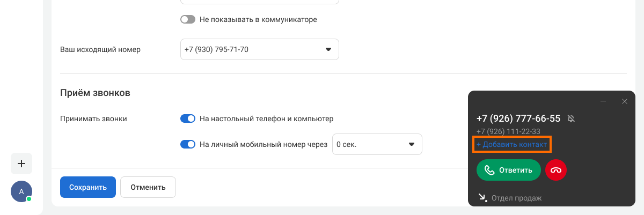Click the plus icon in left sidebar
This screenshot has width=644, height=215.
[21, 164]
